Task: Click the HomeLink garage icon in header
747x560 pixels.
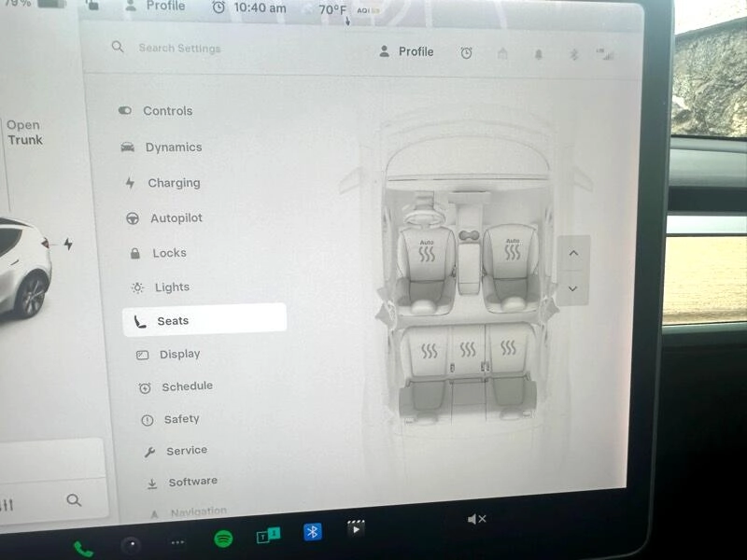Action: (502, 54)
